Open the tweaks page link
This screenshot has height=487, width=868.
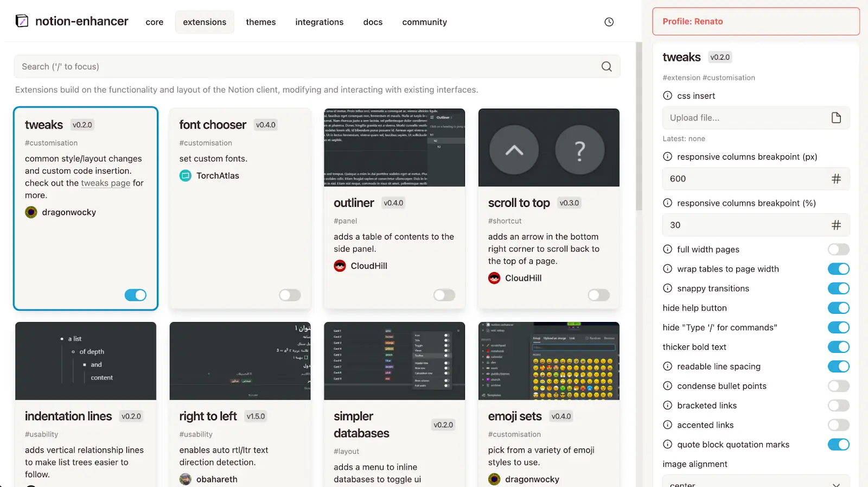point(105,183)
